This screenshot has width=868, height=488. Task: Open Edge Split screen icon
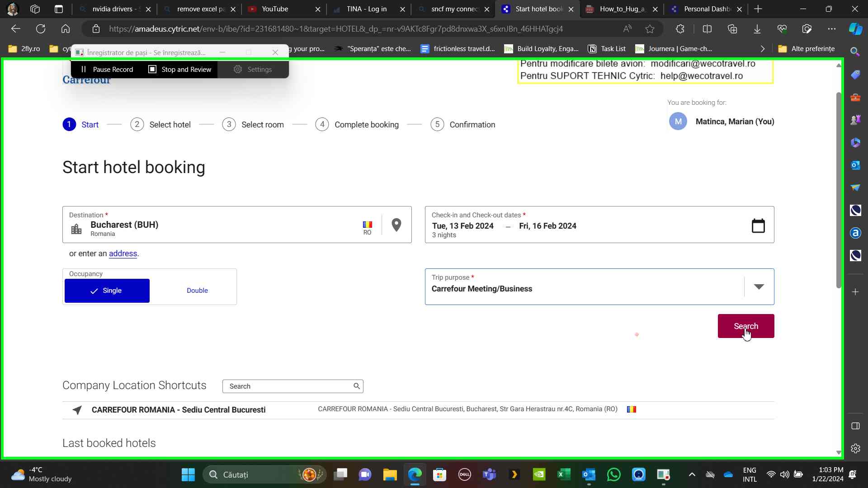point(708,29)
